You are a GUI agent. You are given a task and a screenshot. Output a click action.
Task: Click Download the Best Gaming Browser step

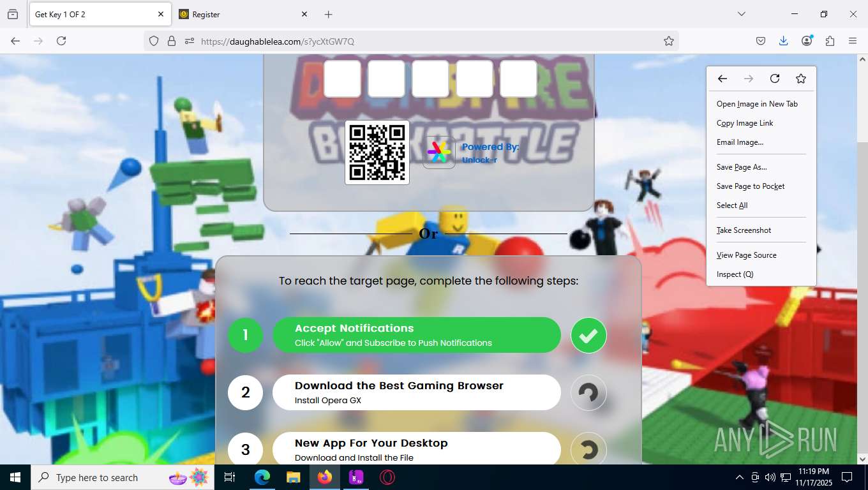pyautogui.click(x=417, y=392)
